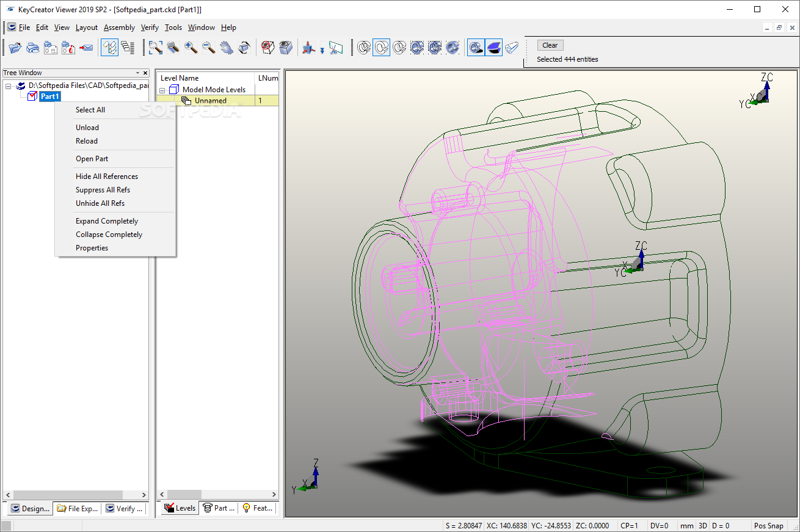Select the third hidden-line render mode icon

point(399,48)
